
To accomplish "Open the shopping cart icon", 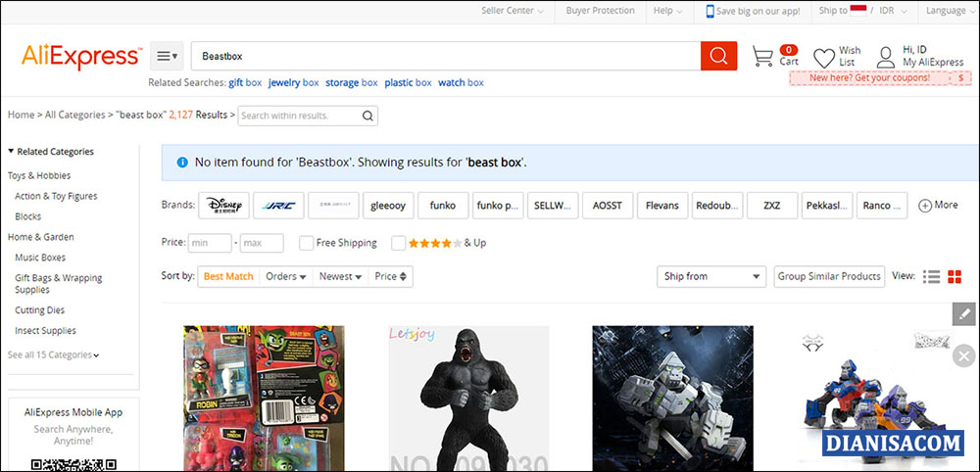I will [x=762, y=56].
